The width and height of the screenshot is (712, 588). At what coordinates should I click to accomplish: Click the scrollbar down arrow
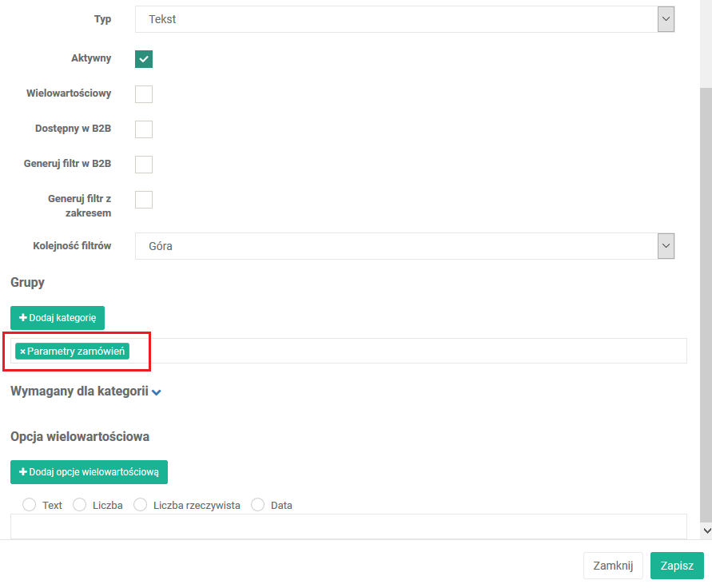[x=706, y=530]
